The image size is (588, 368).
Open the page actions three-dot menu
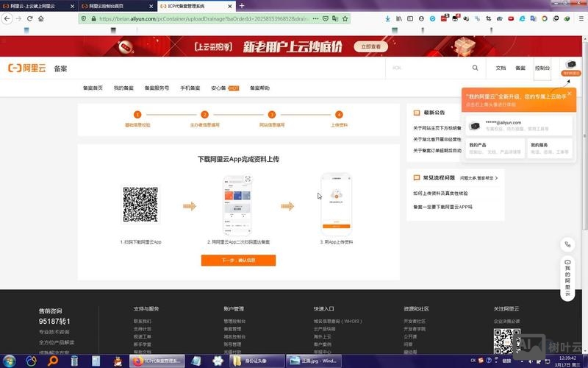(316, 18)
